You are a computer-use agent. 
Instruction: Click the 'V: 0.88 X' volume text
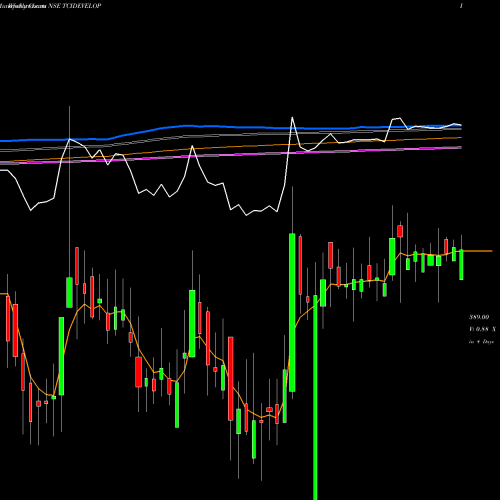point(482,329)
